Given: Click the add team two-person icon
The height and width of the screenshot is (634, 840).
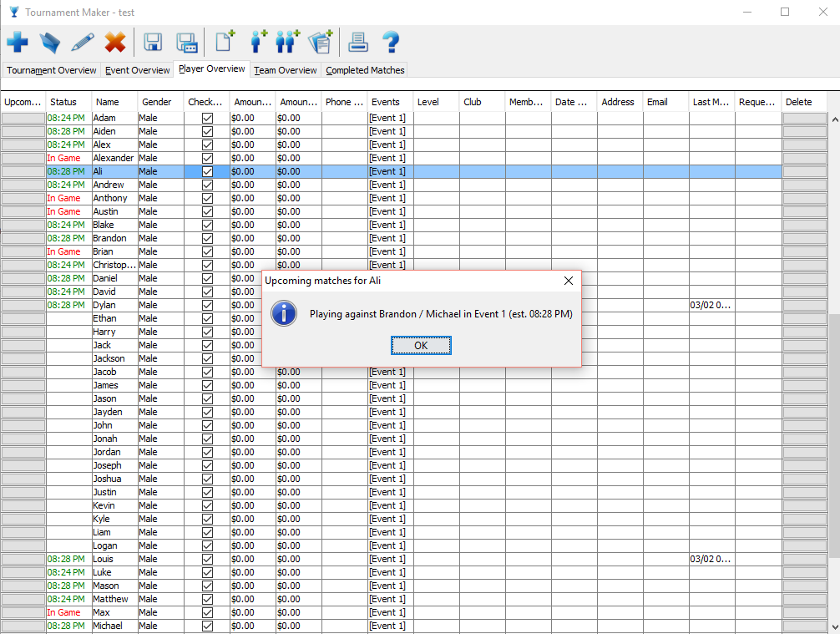Looking at the screenshot, I should click(x=287, y=42).
